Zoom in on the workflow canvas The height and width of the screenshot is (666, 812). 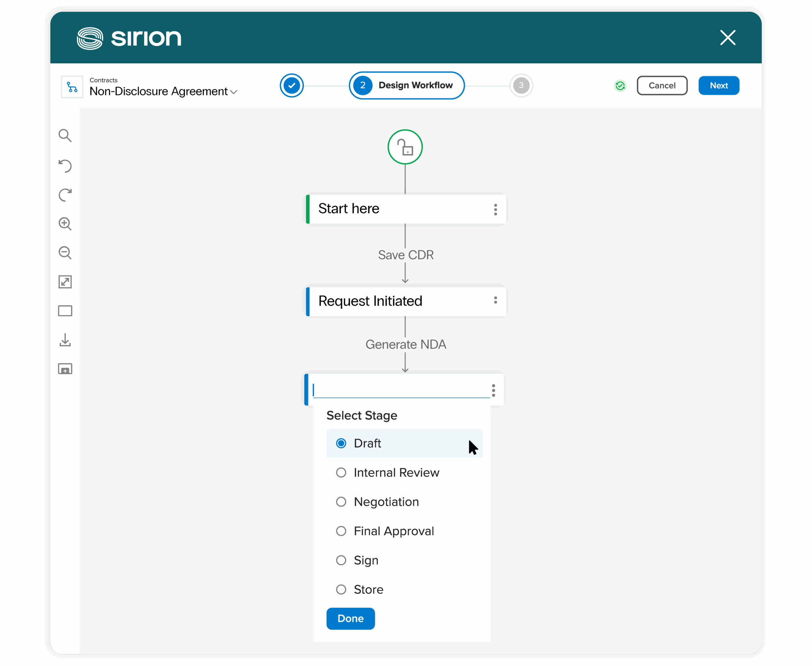tap(65, 224)
